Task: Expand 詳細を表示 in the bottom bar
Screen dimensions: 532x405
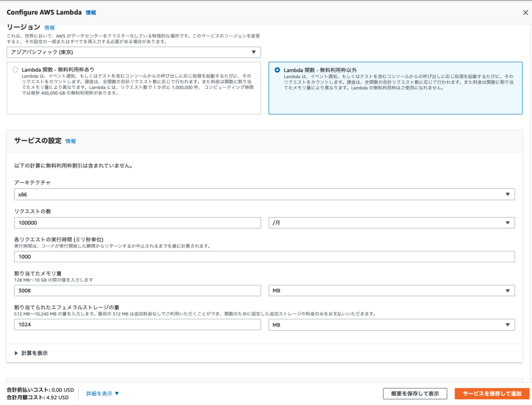Action: 103,394
